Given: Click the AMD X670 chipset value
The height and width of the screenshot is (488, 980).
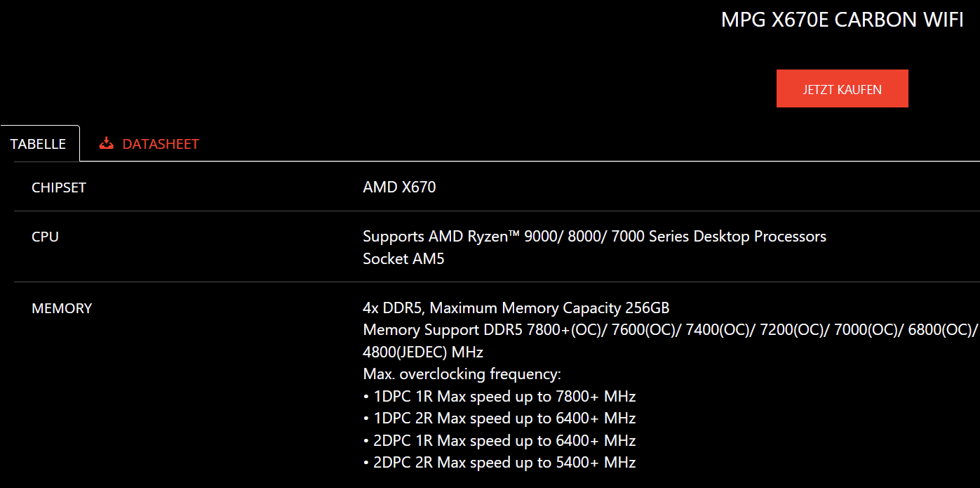Looking at the screenshot, I should (x=399, y=187).
